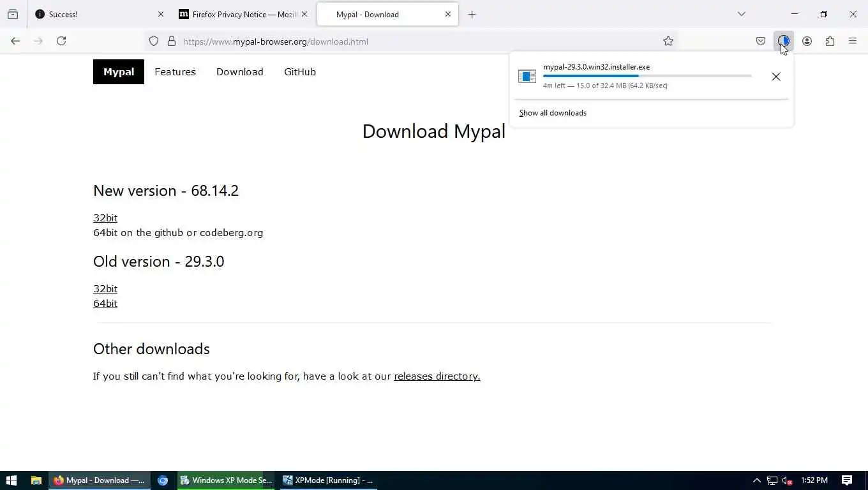The height and width of the screenshot is (490, 868).
Task: Open the notification center icon
Action: 847,480
